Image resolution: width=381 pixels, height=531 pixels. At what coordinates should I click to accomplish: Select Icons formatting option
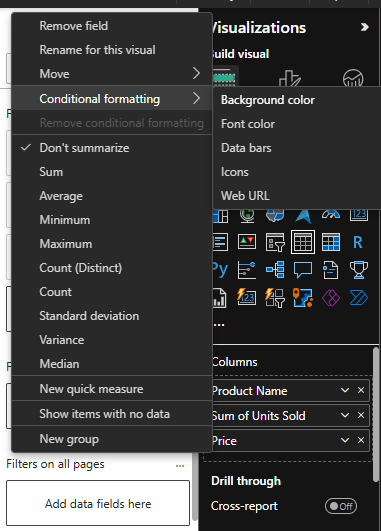click(297, 172)
